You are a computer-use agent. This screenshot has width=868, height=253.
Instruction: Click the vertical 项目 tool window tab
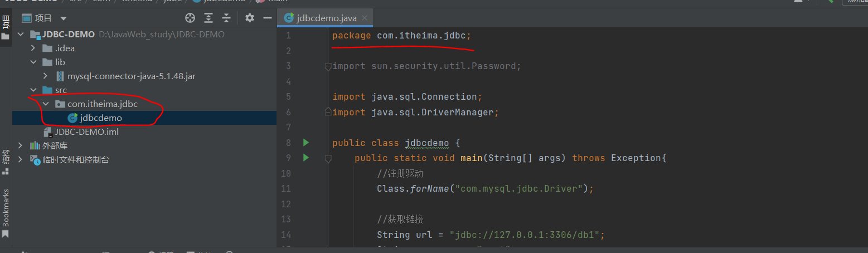tap(6, 27)
